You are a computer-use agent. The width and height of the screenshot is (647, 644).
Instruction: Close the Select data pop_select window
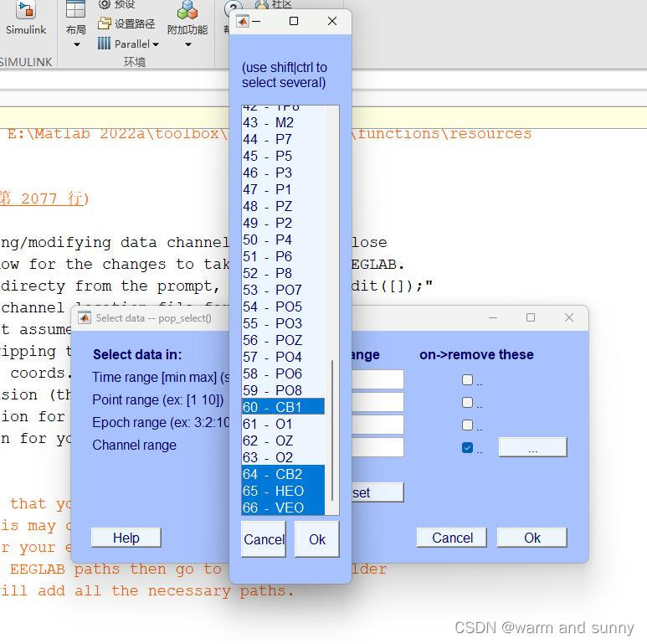[x=569, y=317]
